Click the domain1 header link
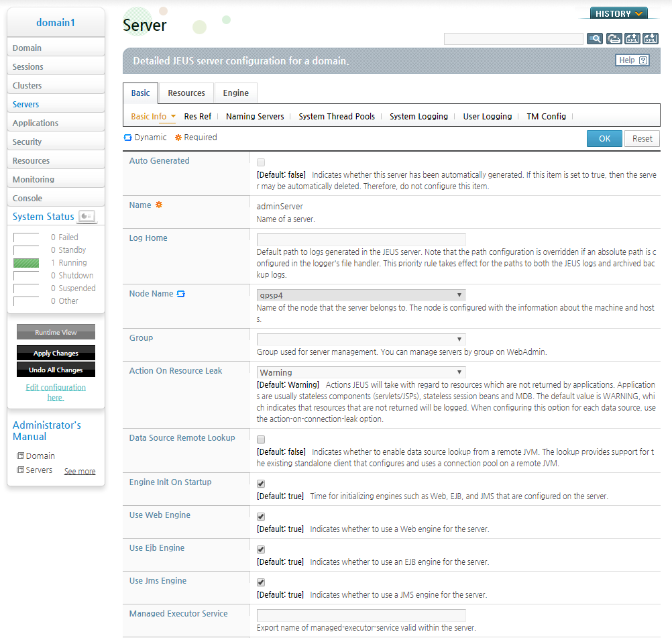672x638 pixels. coord(56,22)
